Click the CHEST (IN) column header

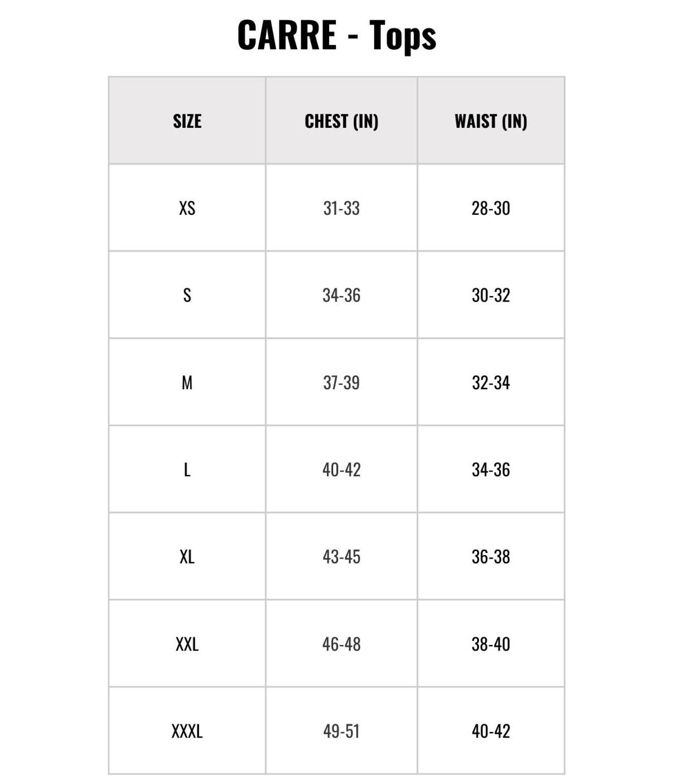click(342, 121)
